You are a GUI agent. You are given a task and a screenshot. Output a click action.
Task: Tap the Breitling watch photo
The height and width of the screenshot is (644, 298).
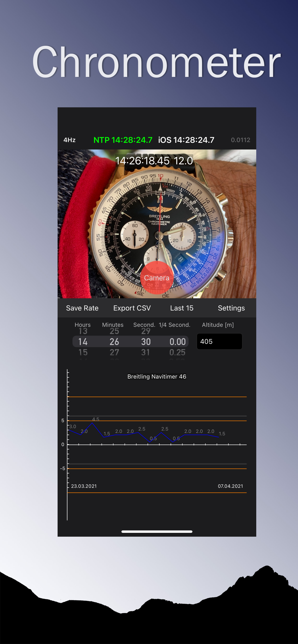coord(157,224)
